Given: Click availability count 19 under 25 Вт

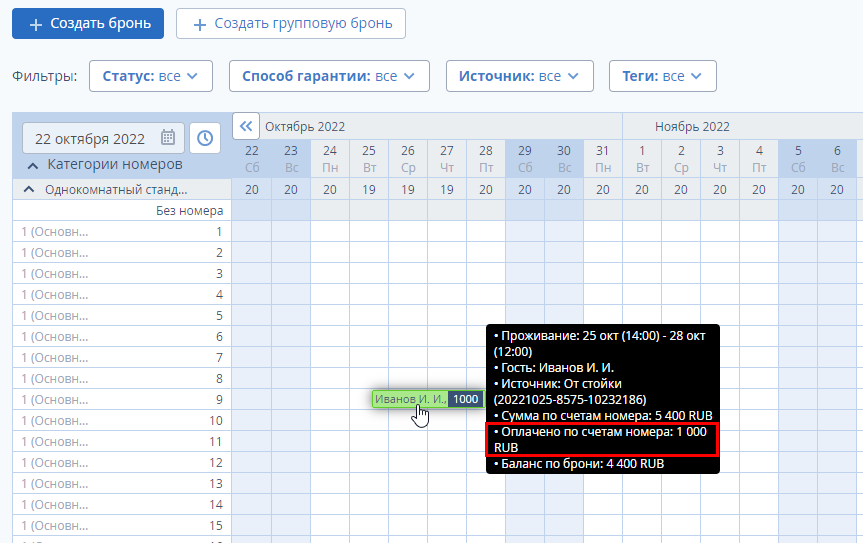Looking at the screenshot, I should [369, 190].
